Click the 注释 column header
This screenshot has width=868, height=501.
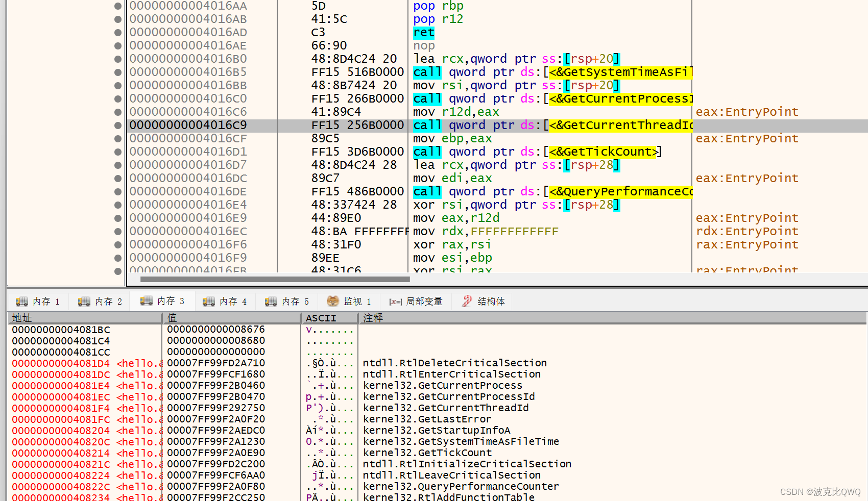click(613, 318)
